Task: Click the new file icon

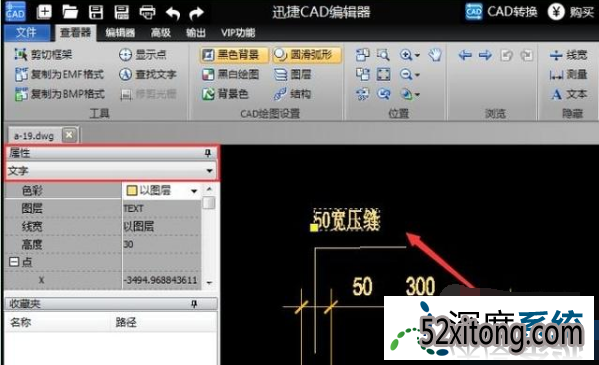Action: (x=44, y=12)
